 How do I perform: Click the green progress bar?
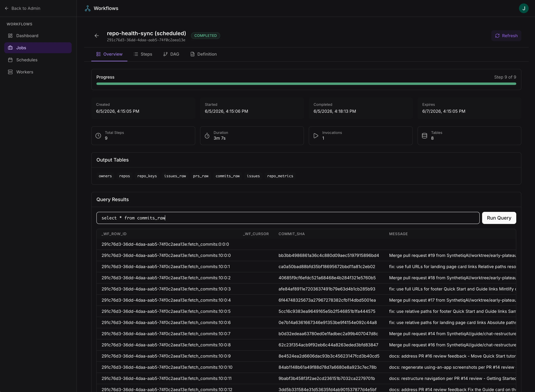click(306, 84)
